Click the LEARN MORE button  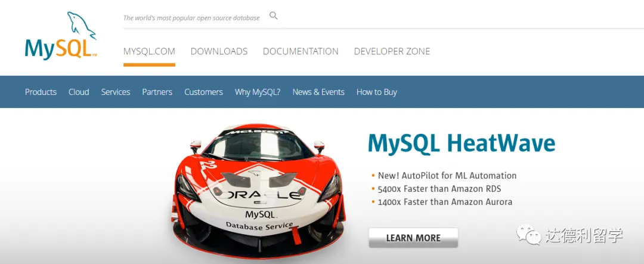[x=413, y=238]
